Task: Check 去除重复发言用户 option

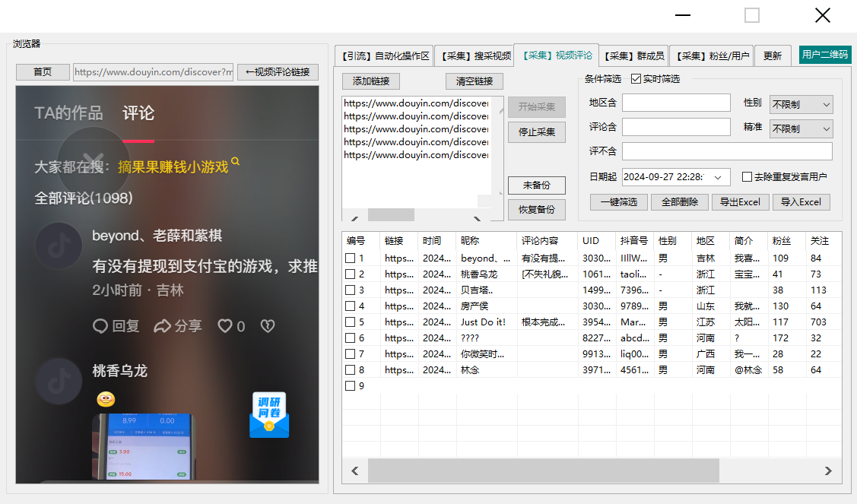Action: point(747,177)
